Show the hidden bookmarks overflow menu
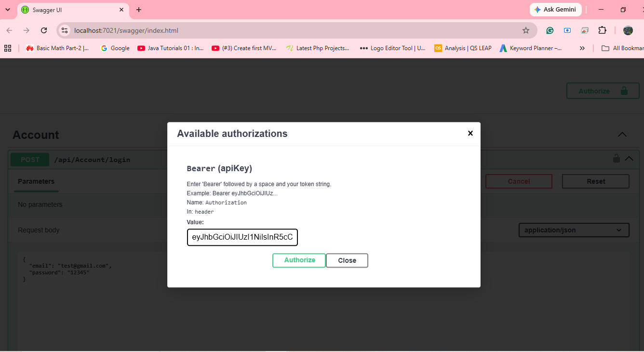 582,48
